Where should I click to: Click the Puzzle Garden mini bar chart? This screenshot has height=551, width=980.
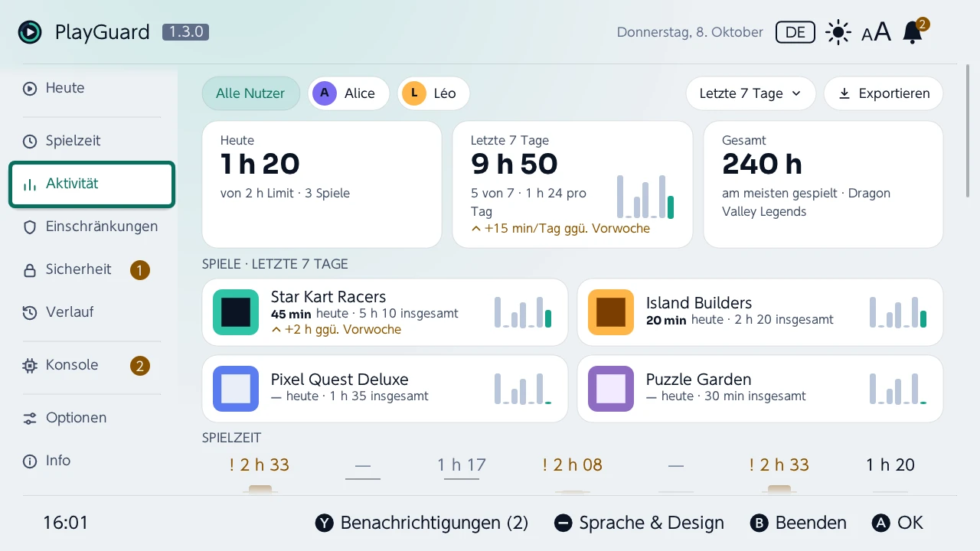[x=898, y=389]
